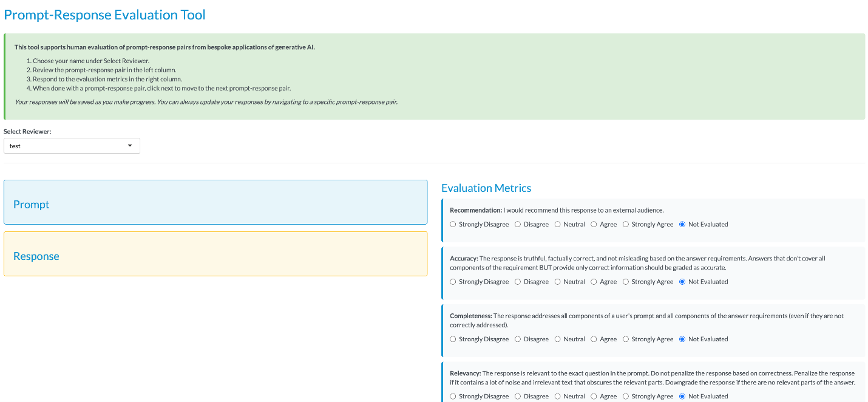
Task: Select Disagree for Completeness
Action: (518, 339)
